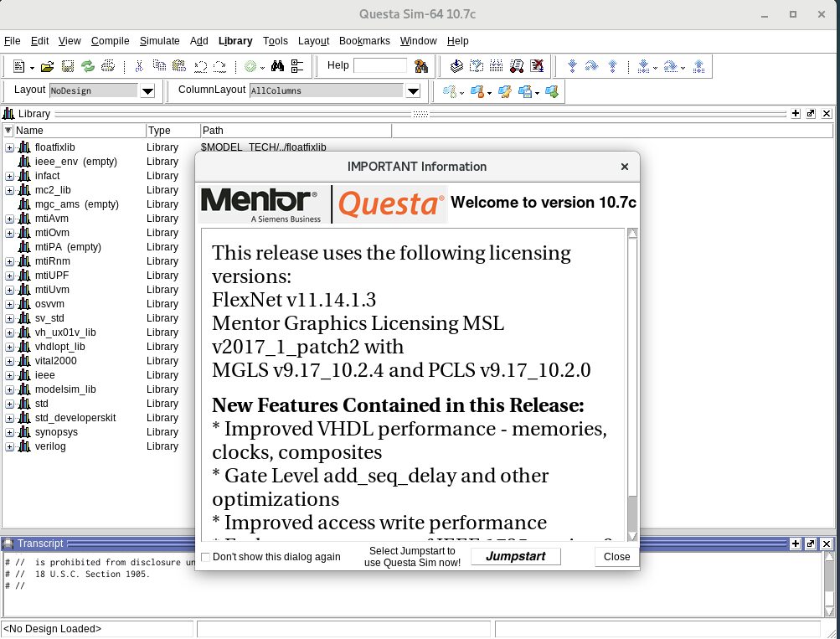The width and height of the screenshot is (840, 639).
Task: Expand the osvvm library node
Action: point(10,304)
